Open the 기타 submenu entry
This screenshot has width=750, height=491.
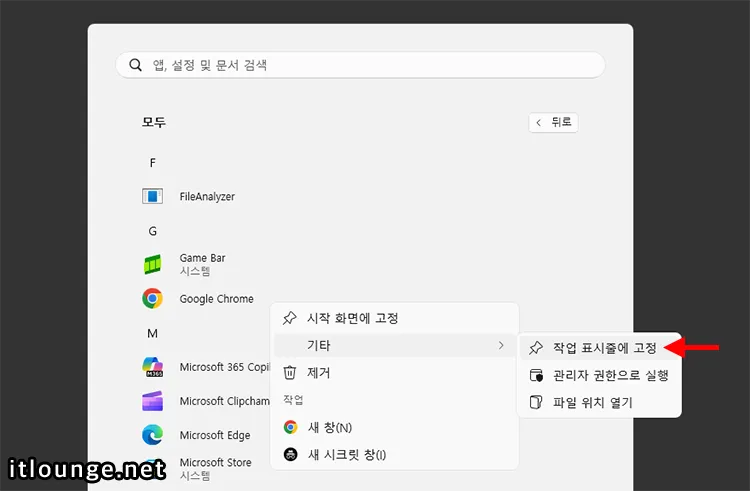click(395, 345)
